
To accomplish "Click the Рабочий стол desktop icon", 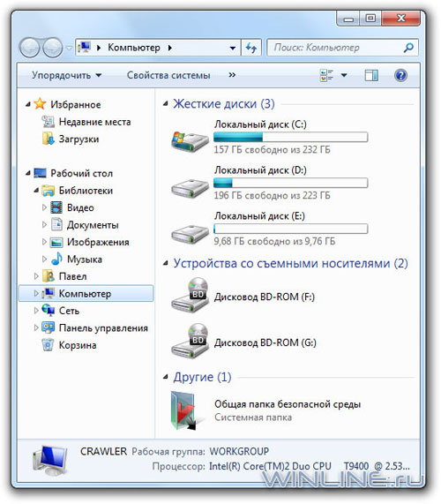I will tap(41, 173).
